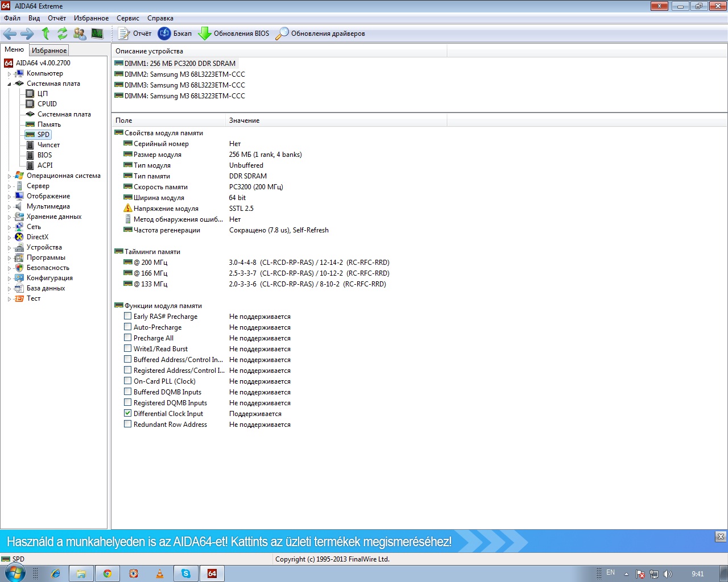The height and width of the screenshot is (582, 728).
Task: Toggle the Early RAS# Precharge checkbox
Action: [128, 316]
